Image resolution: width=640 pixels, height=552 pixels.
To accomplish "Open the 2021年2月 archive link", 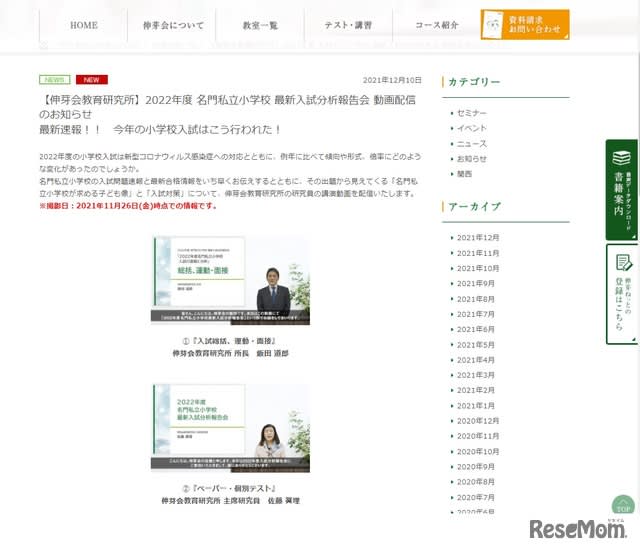I will (476, 390).
